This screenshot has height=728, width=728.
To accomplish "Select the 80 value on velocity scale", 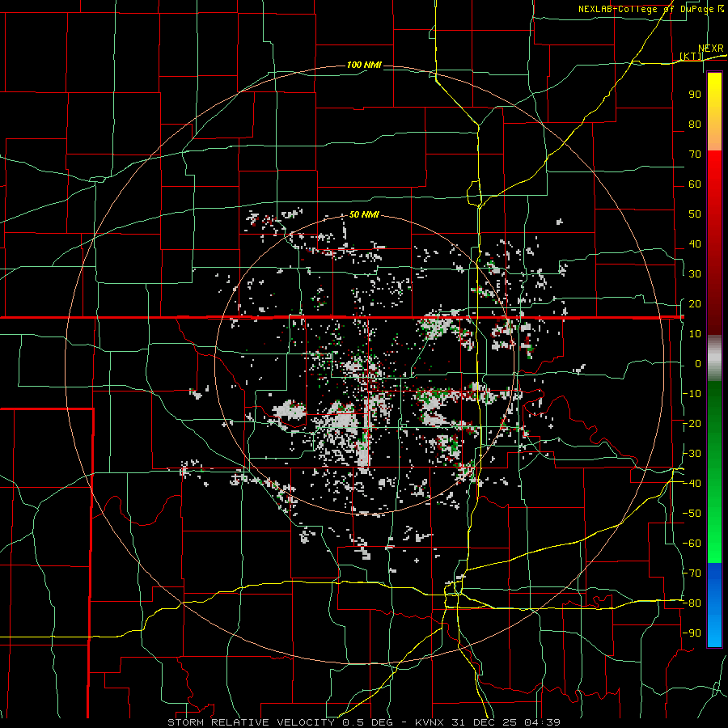I will [x=695, y=124].
